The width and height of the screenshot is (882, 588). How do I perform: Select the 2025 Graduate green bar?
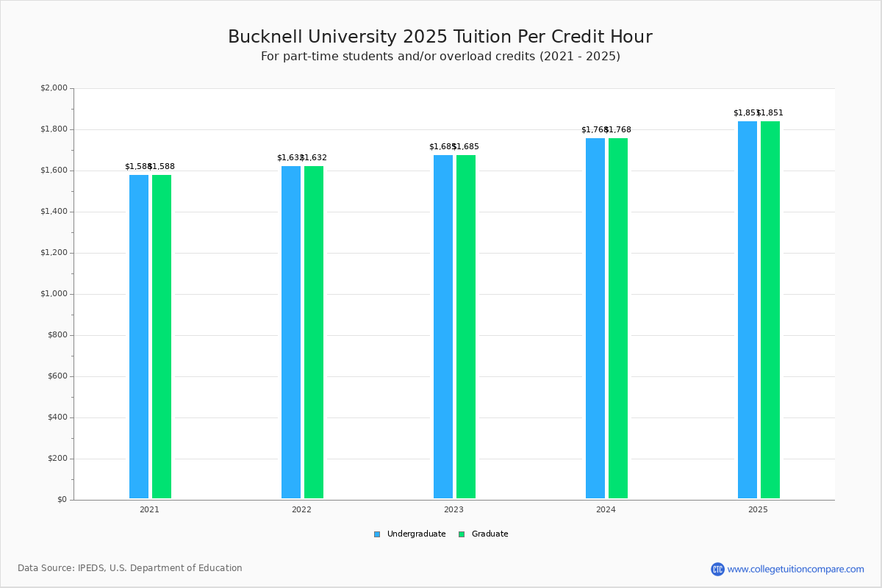pyautogui.click(x=770, y=310)
